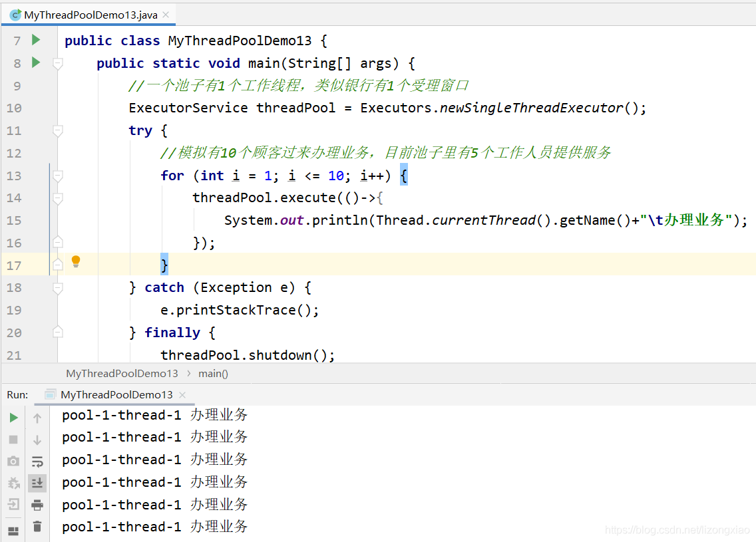Viewport: 756px width, 542px height.
Task: Select the MyThreadPoolDemo13.java editor tab
Action: (89, 15)
